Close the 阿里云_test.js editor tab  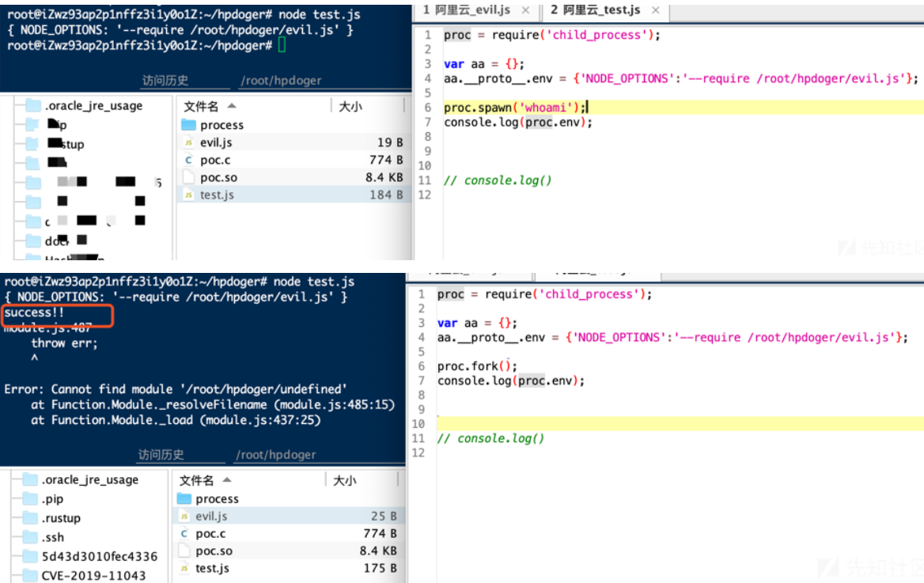pyautogui.click(x=655, y=10)
